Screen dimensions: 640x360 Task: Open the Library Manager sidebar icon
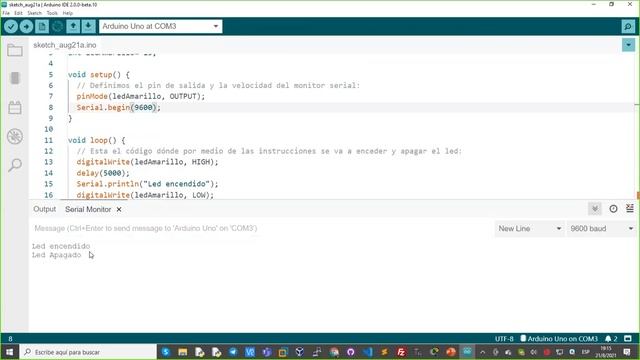tap(15, 107)
